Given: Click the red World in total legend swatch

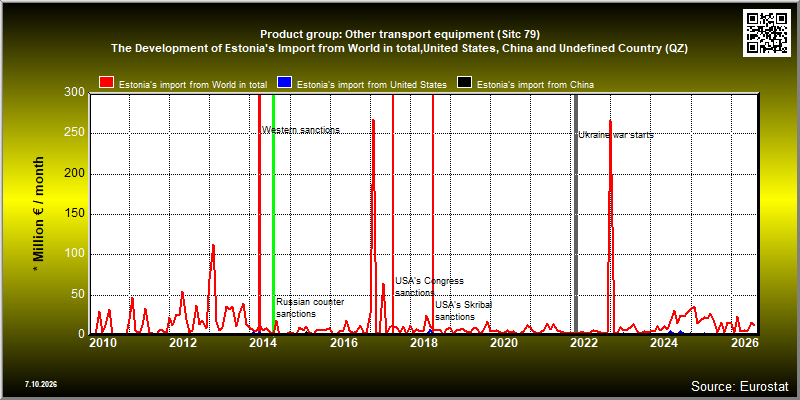Looking at the screenshot, I should tap(106, 83).
